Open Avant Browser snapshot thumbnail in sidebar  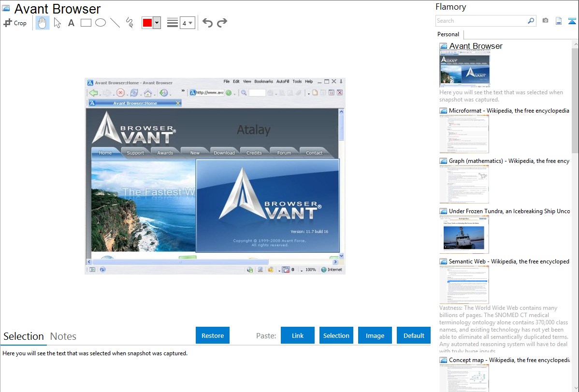click(x=464, y=69)
